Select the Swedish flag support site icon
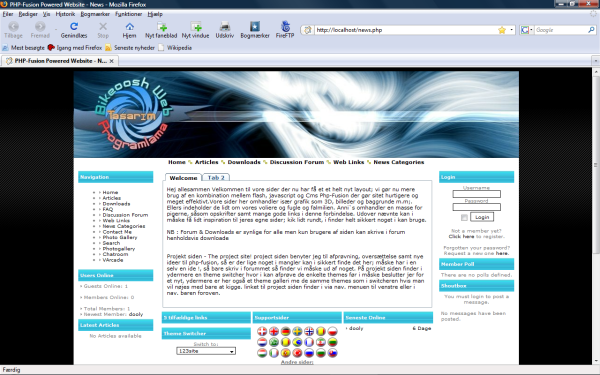 click(297, 331)
